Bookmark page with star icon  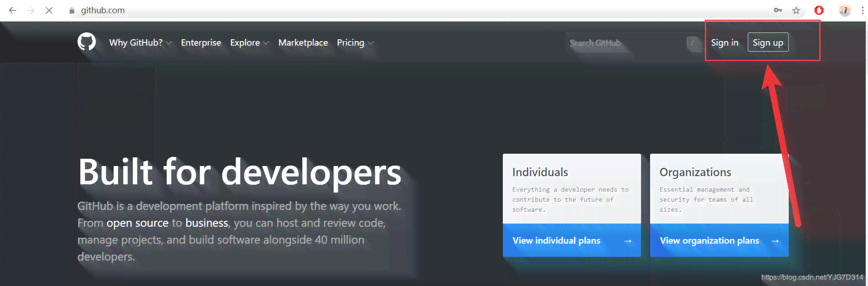tap(796, 10)
